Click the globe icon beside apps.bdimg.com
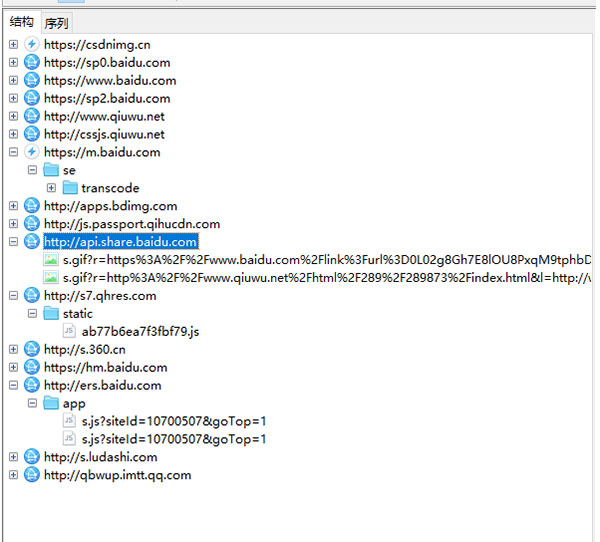The image size is (600, 542). point(32,206)
